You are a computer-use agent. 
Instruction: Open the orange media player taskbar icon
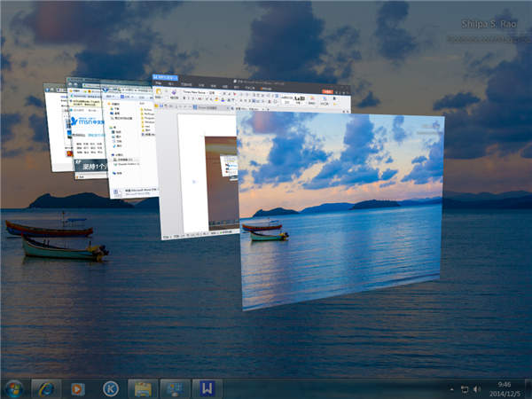coord(78,388)
